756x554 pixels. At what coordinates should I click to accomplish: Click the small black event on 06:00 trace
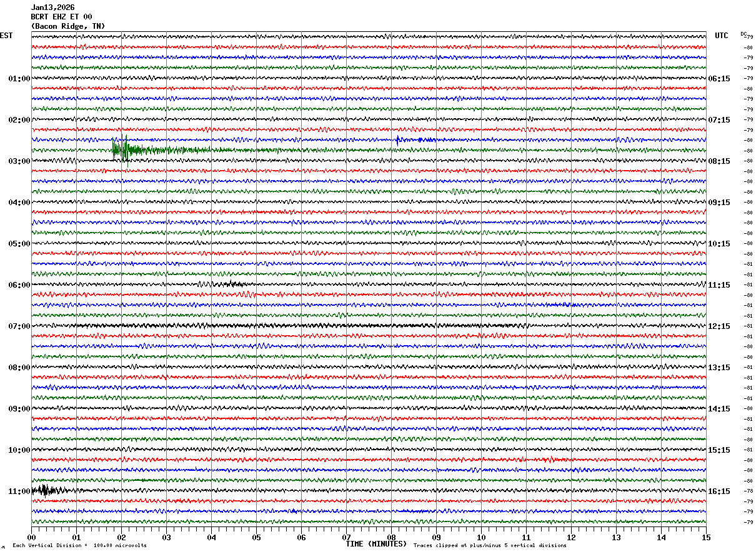(x=234, y=284)
